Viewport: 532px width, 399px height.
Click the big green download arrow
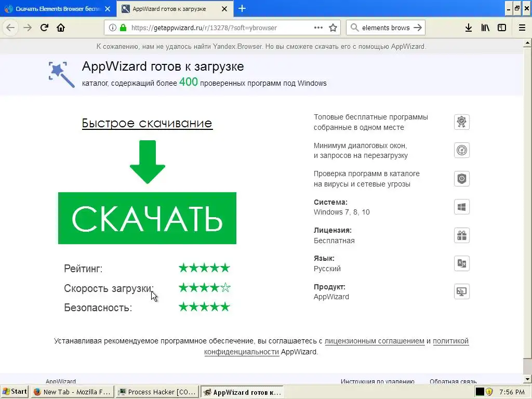(148, 162)
